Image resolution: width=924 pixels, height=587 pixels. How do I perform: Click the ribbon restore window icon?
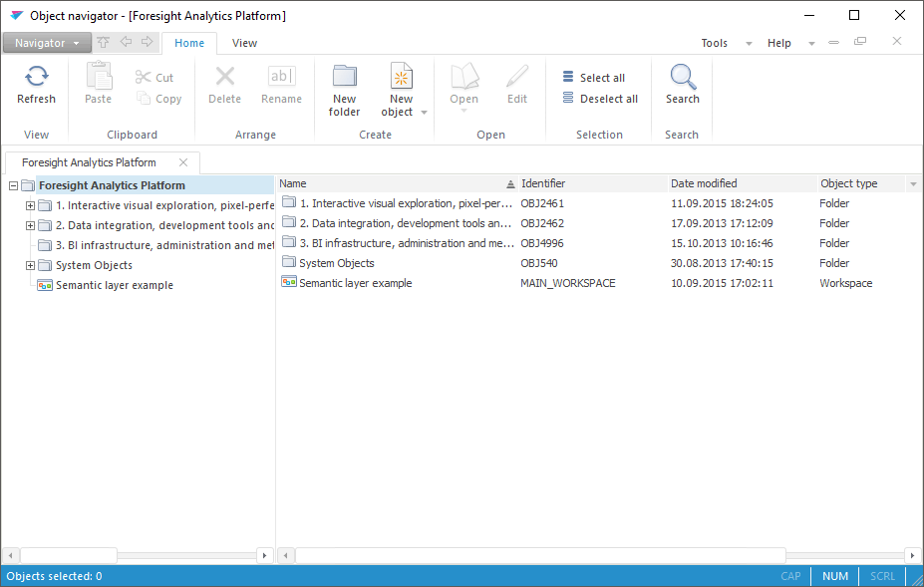(x=860, y=41)
